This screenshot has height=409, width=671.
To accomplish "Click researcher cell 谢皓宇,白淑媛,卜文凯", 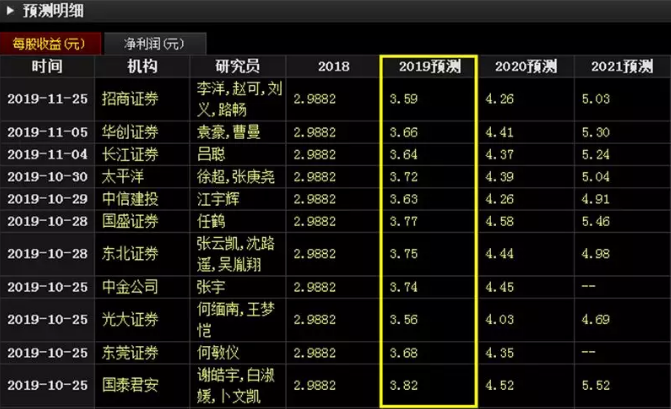I will click(236, 385).
